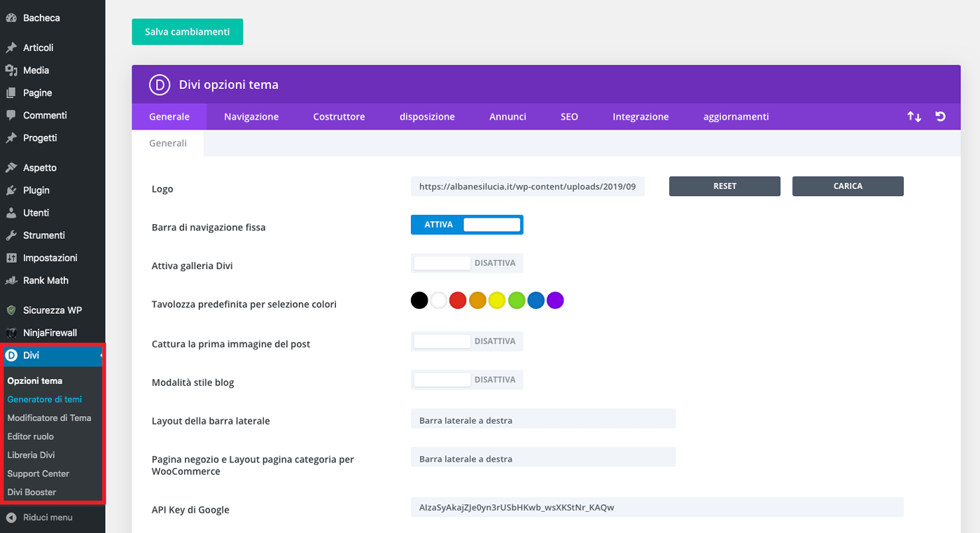The image size is (980, 533).
Task: Click the Sicurezza WP shield icon
Action: coord(11,310)
